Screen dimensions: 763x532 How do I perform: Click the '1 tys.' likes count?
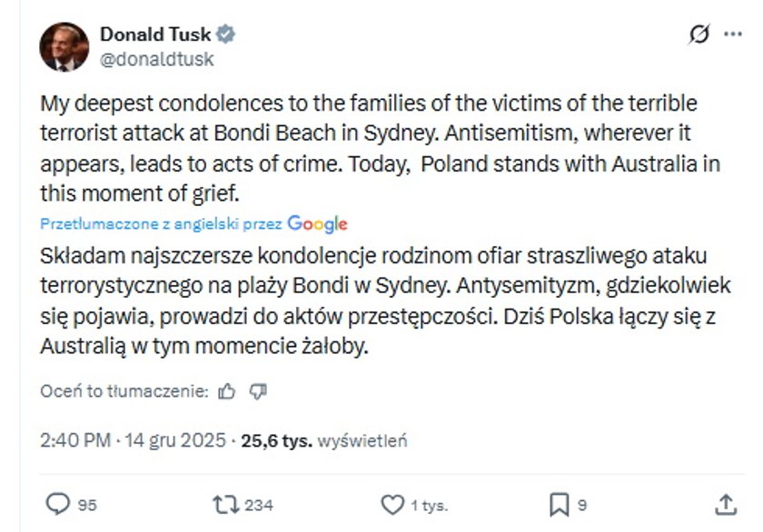pyautogui.click(x=429, y=505)
